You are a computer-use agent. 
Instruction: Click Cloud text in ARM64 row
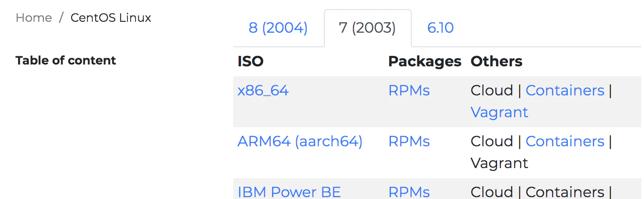click(492, 142)
